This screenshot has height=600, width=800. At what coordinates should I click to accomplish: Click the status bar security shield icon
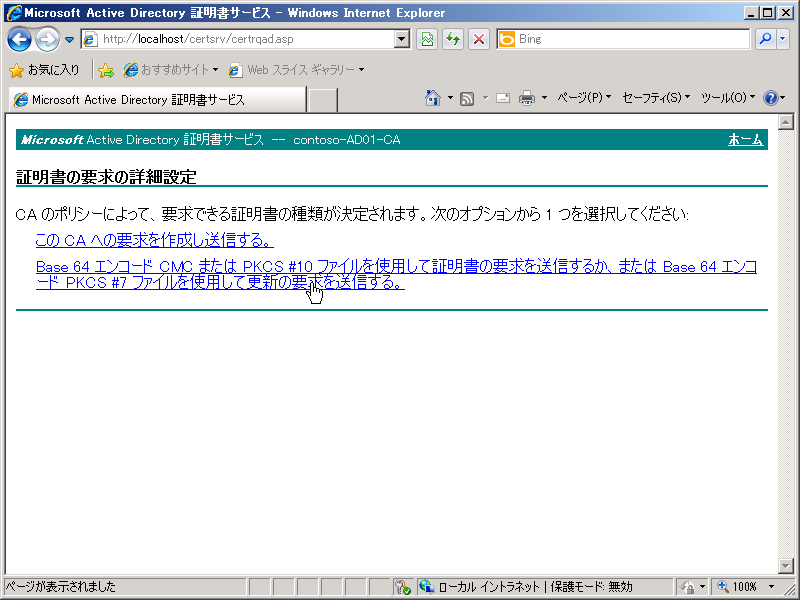pyautogui.click(x=403, y=587)
